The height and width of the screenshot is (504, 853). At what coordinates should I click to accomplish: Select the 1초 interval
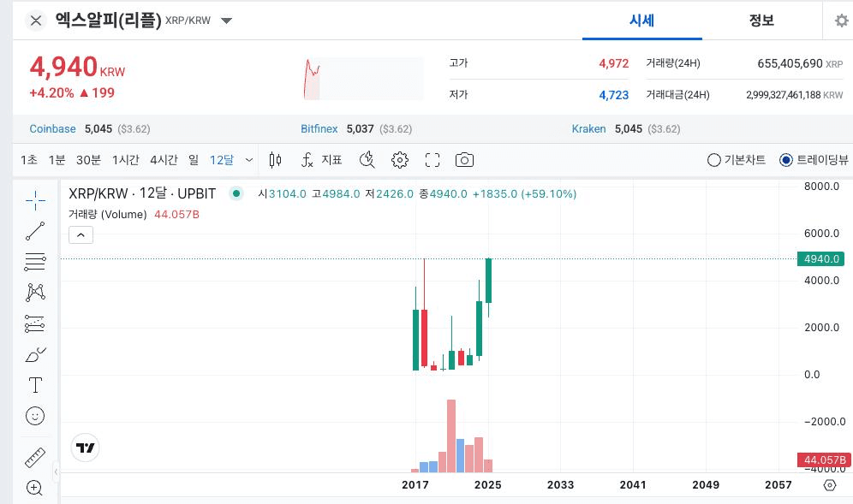click(x=29, y=160)
